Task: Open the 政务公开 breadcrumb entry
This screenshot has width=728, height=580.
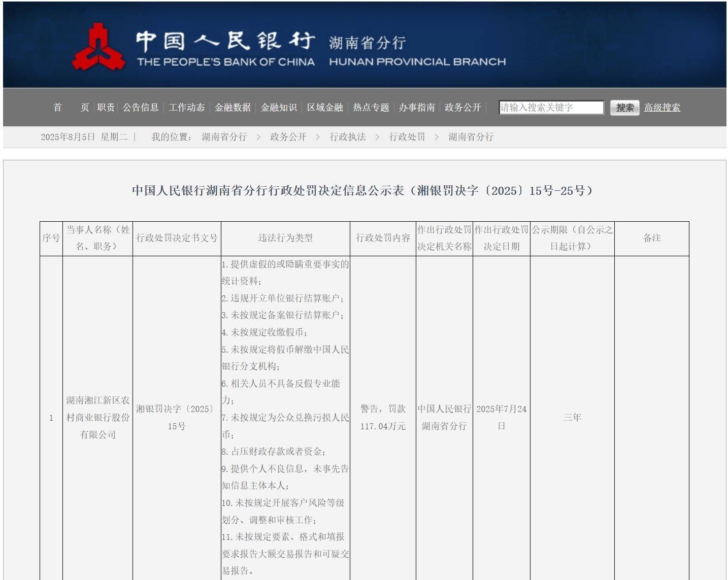Action: [x=287, y=137]
